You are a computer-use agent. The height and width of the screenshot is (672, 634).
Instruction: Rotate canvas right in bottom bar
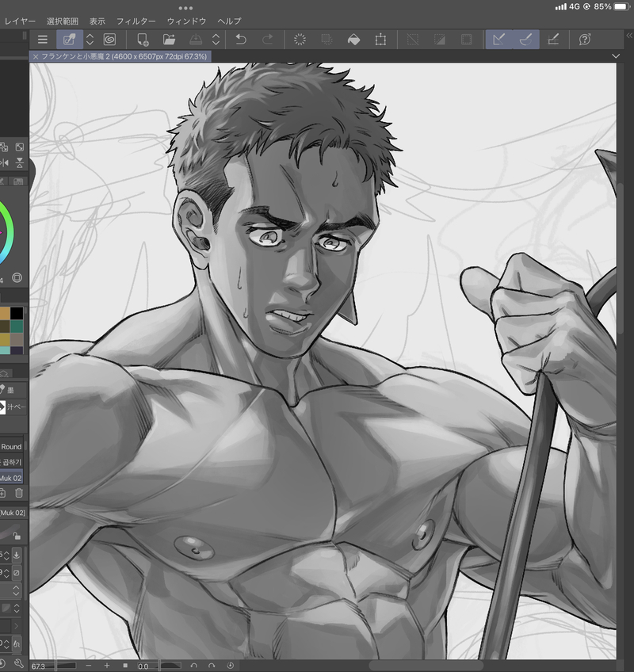pyautogui.click(x=212, y=666)
